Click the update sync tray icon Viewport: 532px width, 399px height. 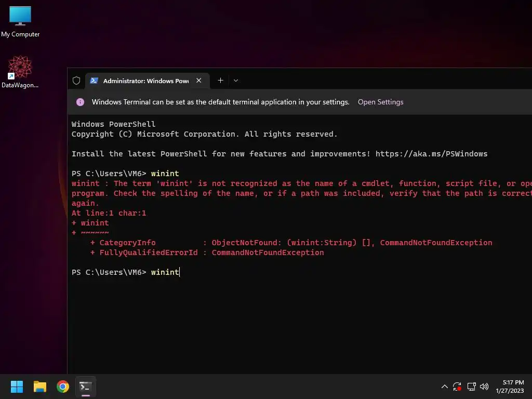(x=457, y=387)
